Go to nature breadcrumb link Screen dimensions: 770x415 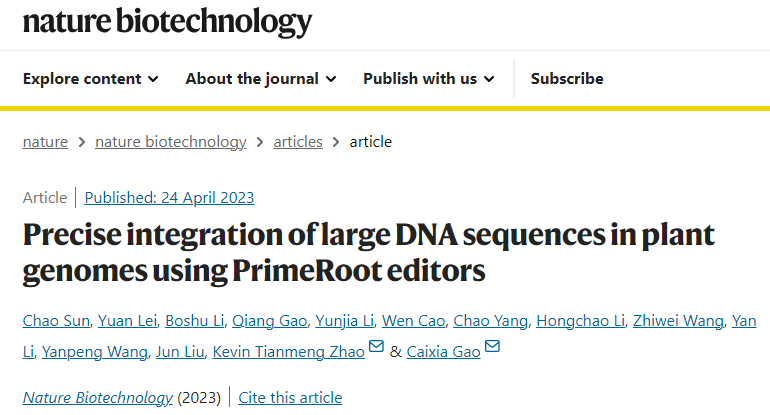tap(45, 142)
